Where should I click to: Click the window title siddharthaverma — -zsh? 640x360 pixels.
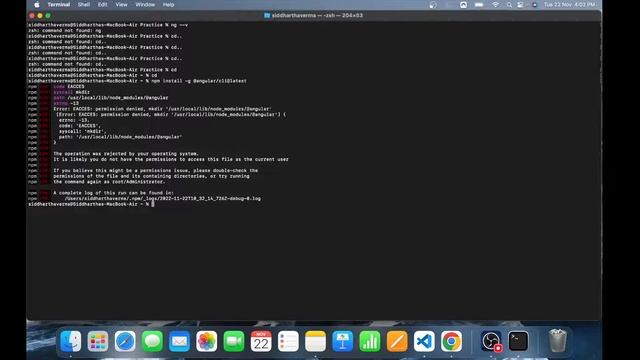(317, 16)
